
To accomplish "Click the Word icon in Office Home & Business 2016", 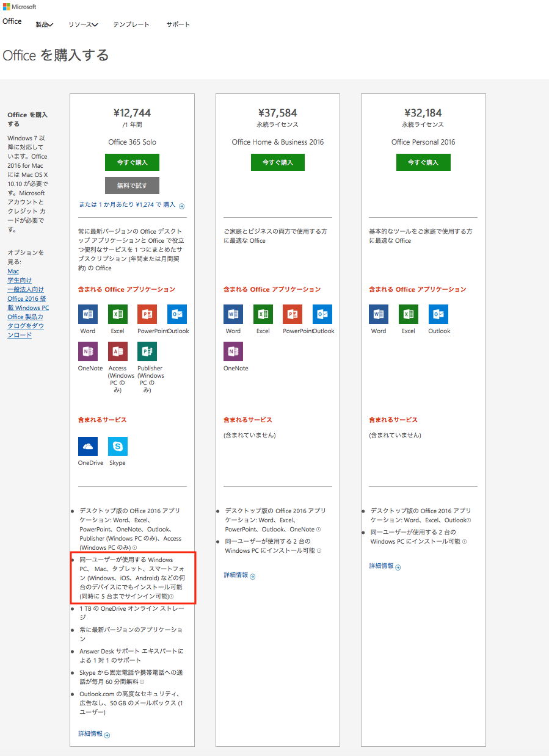I will (233, 314).
